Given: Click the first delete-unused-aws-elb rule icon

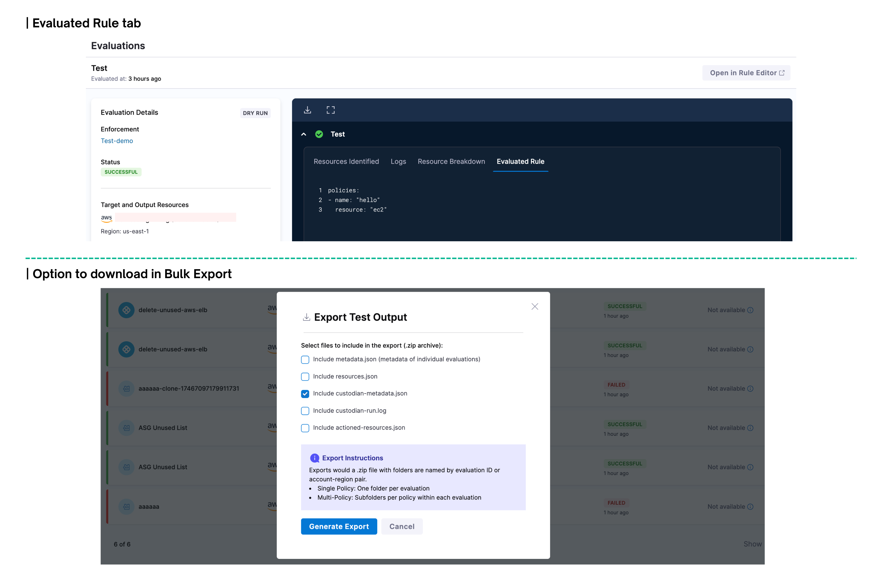Looking at the screenshot, I should click(x=126, y=310).
